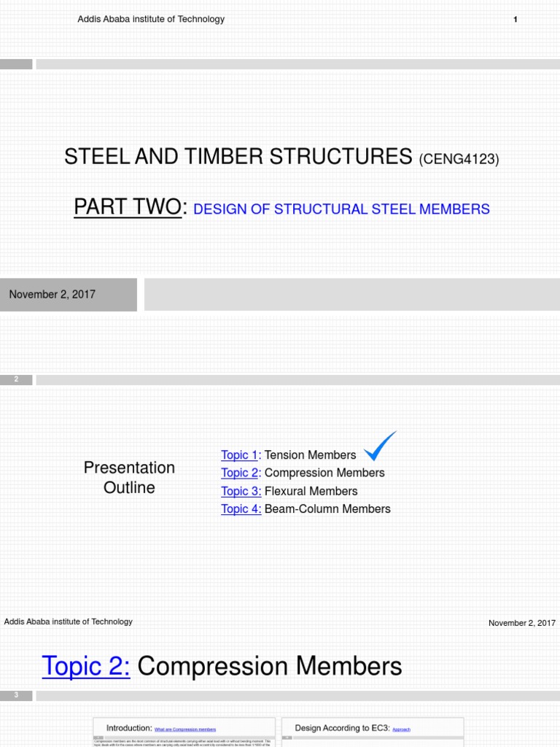Viewport: 560px width, 747px height.
Task: Click the slide number 2 marker
Action: point(16,379)
